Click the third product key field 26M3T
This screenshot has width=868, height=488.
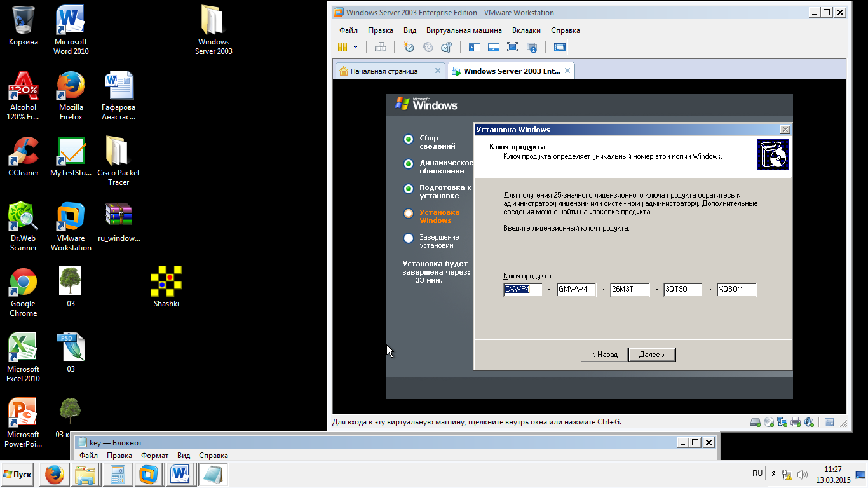point(630,290)
